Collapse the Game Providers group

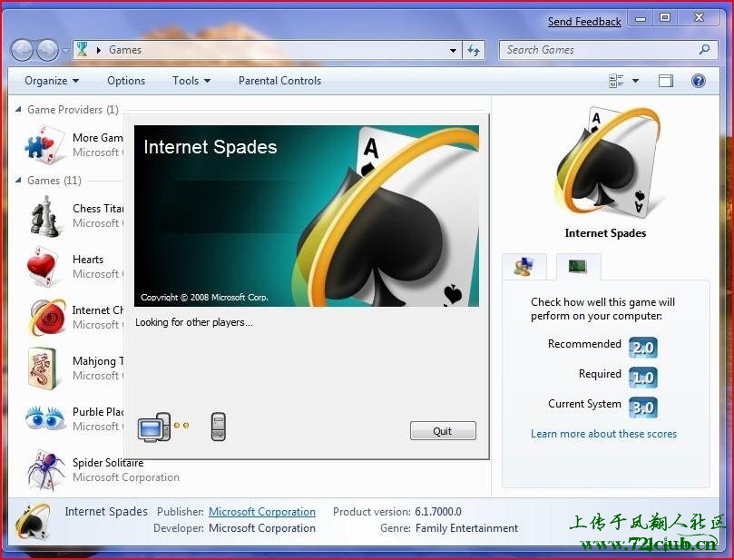tap(18, 109)
